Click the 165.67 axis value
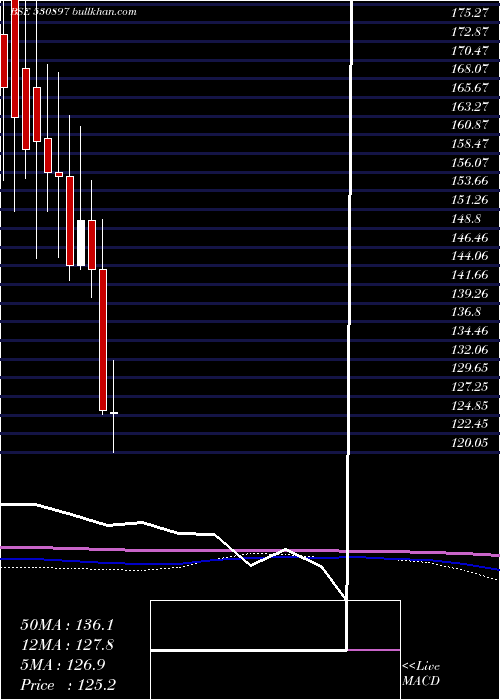This screenshot has height=700, width=500. coord(470,88)
